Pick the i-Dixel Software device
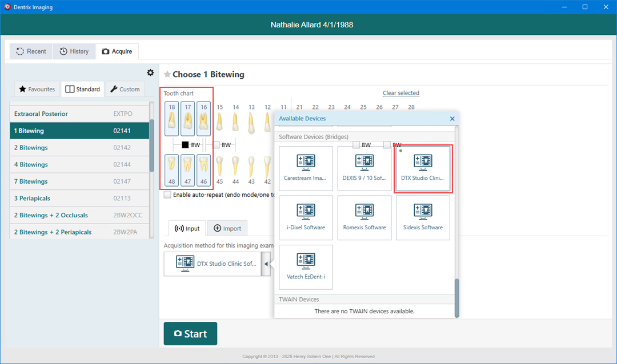Screen dimensions: 617x364 [306, 218]
